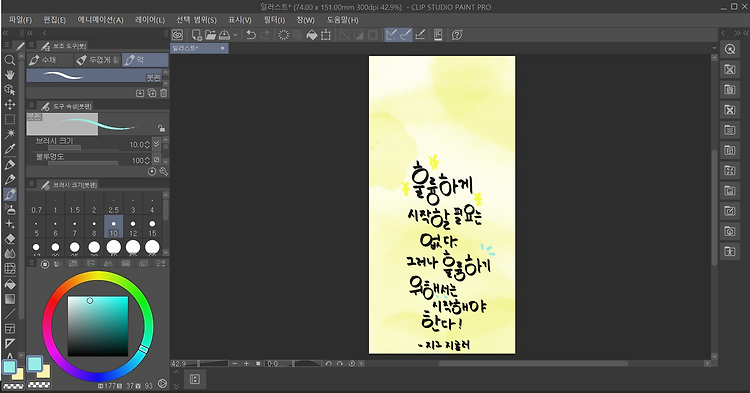This screenshot has height=393, width=750.
Task: Select the Fill bucket tool in toolbar
Action: tap(10, 284)
